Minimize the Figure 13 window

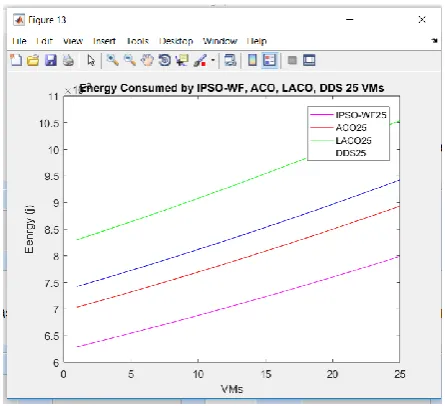pyautogui.click(x=349, y=20)
